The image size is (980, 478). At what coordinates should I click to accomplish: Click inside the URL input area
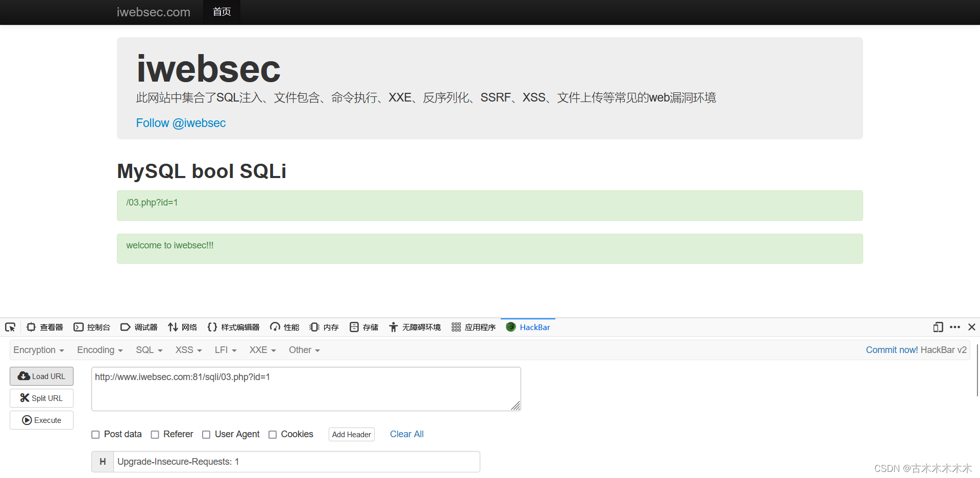(x=306, y=388)
